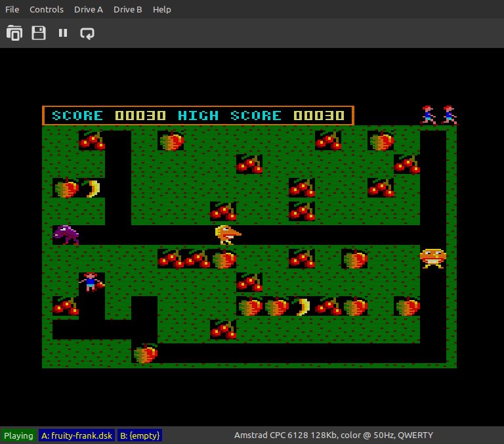Pause the emulator with the pause icon
The image size is (504, 444).
[63, 33]
